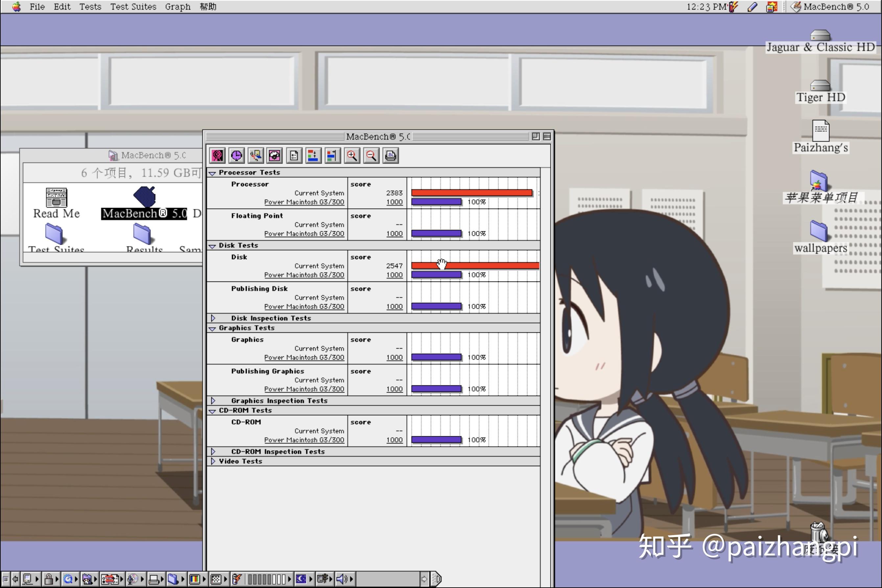Open the Graph menu
882x588 pixels.
coord(177,7)
